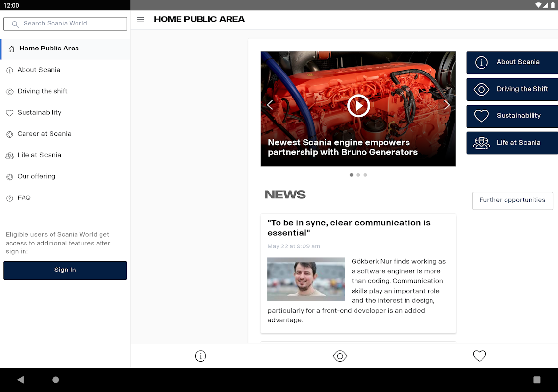Click globe icon beside Our offering
558x392 pixels.
coord(10,177)
